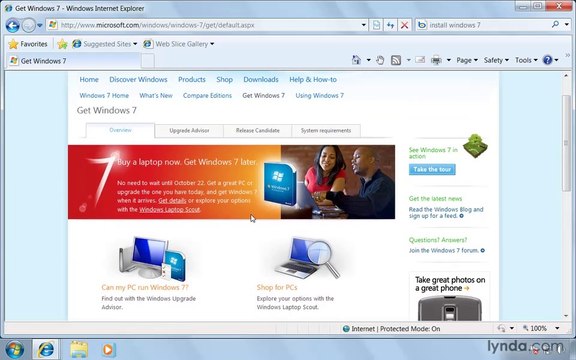
Task: Click the Home site navigation link
Action: coord(89,79)
